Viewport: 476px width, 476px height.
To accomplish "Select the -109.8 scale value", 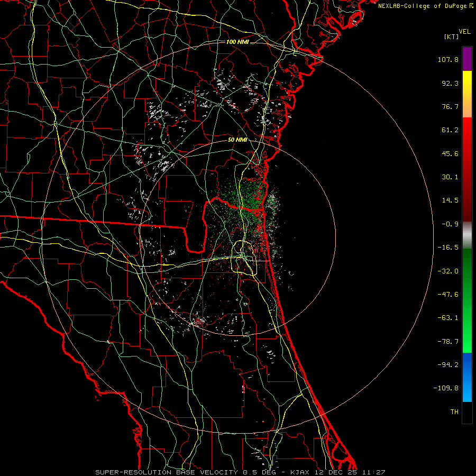I will (446, 388).
